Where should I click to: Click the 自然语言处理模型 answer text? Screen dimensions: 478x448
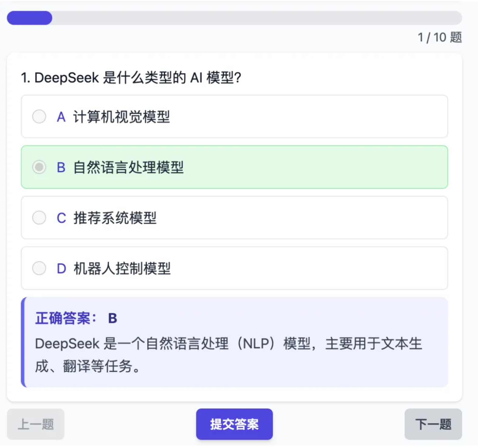tap(128, 167)
